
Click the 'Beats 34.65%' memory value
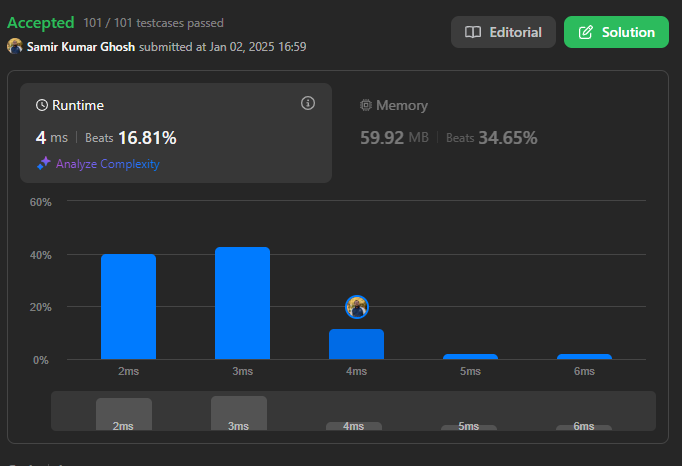click(x=491, y=138)
